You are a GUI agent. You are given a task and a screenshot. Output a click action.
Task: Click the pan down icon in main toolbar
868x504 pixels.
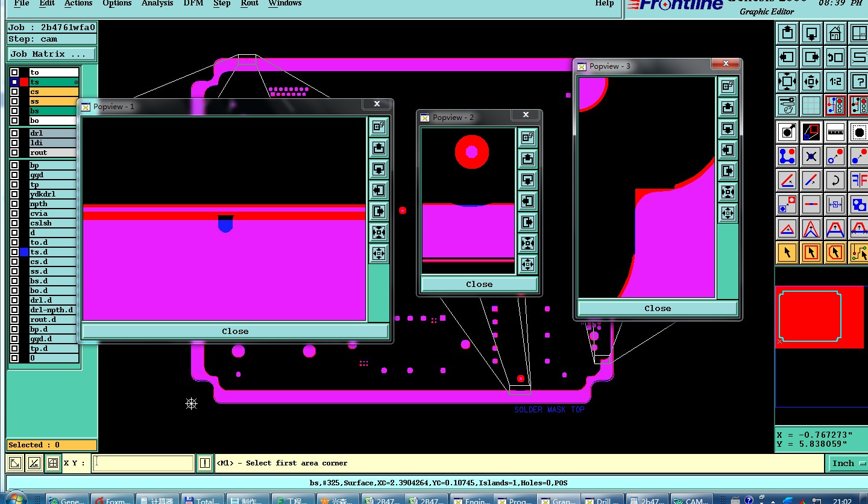click(811, 33)
